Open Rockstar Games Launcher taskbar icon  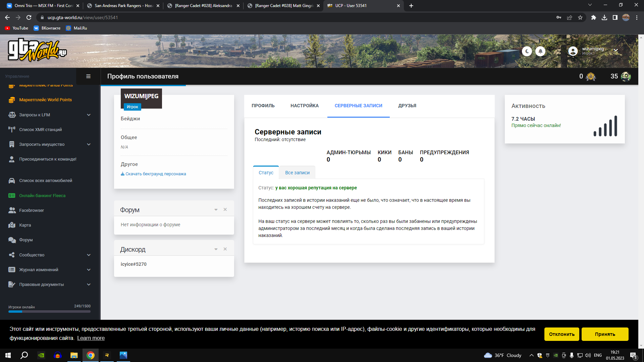107,355
